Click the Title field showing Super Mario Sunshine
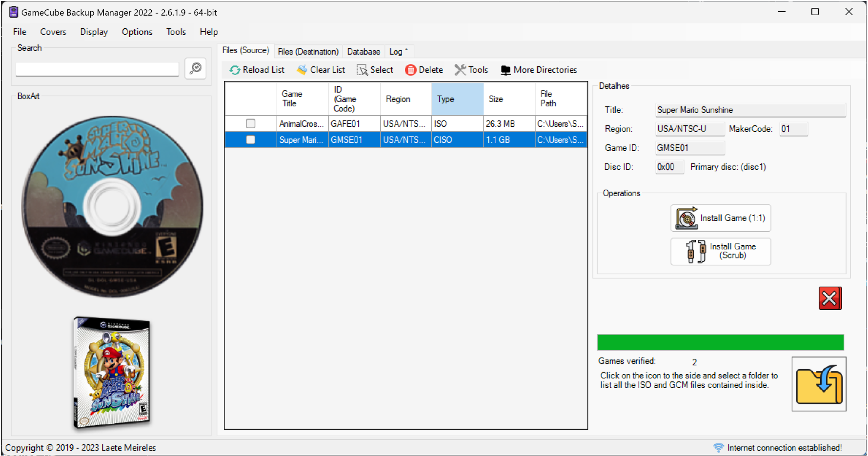 point(750,110)
